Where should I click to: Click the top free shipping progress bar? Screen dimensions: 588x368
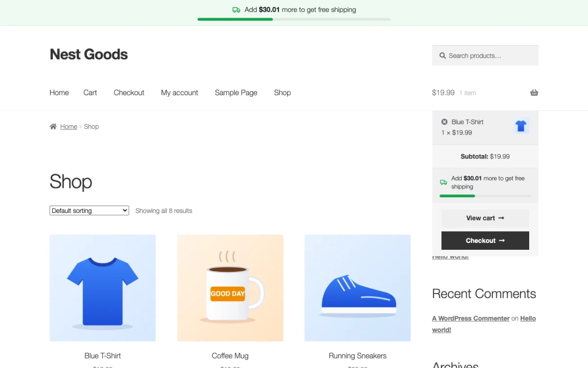tap(294, 19)
